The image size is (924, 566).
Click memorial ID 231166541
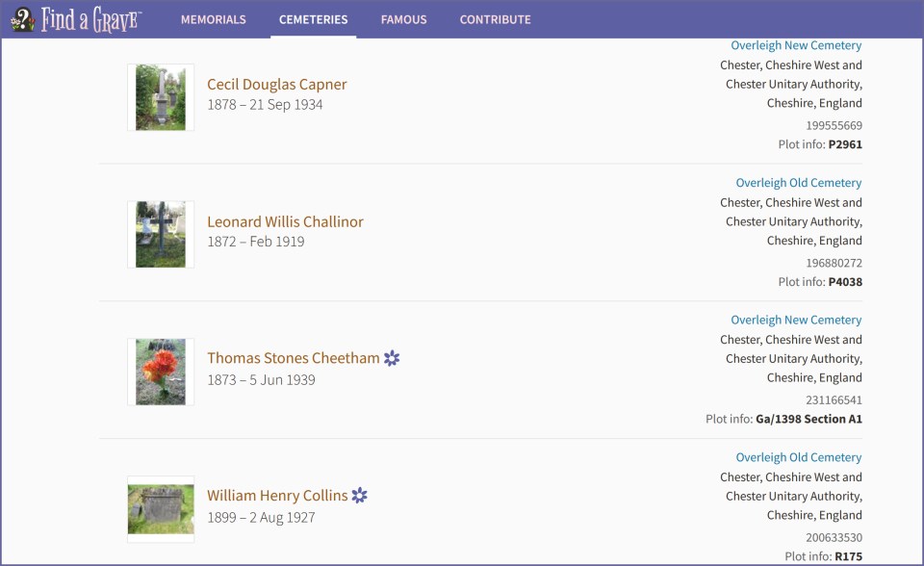834,399
